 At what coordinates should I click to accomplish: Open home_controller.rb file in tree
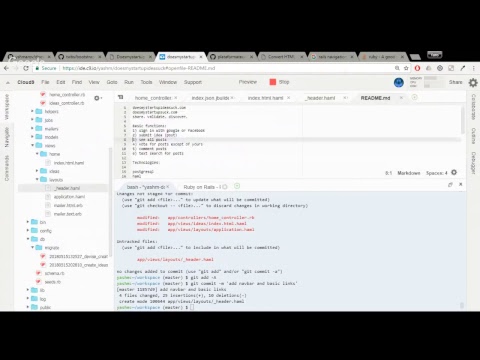click(67, 95)
